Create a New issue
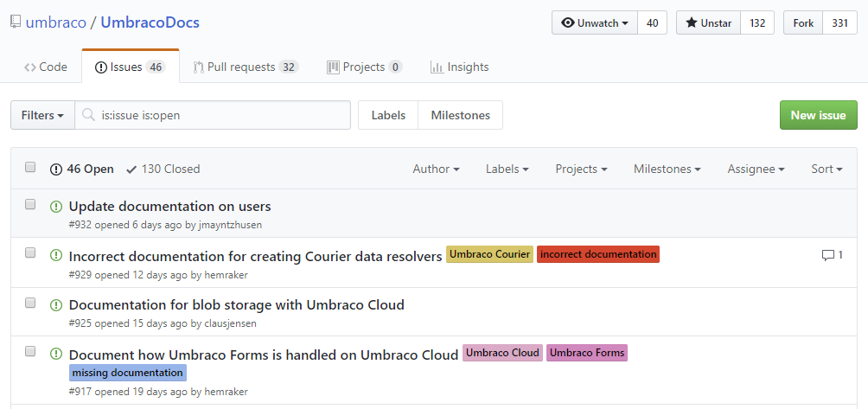The image size is (868, 409). [x=818, y=115]
